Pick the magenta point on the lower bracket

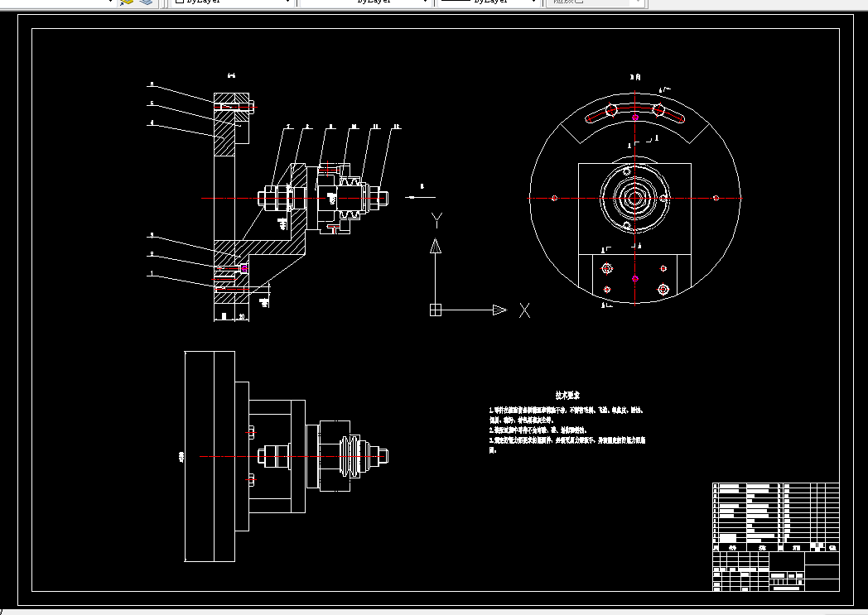[x=635, y=279]
